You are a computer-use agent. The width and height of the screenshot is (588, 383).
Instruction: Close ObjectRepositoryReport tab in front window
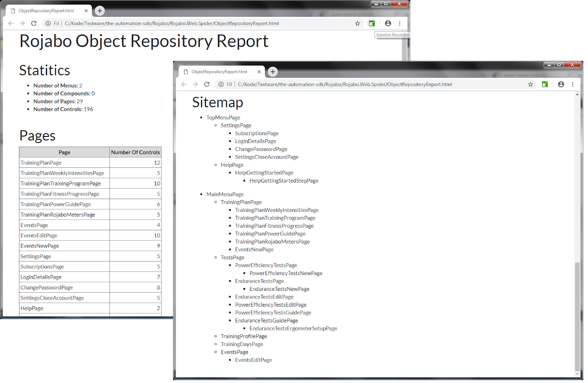(x=259, y=72)
